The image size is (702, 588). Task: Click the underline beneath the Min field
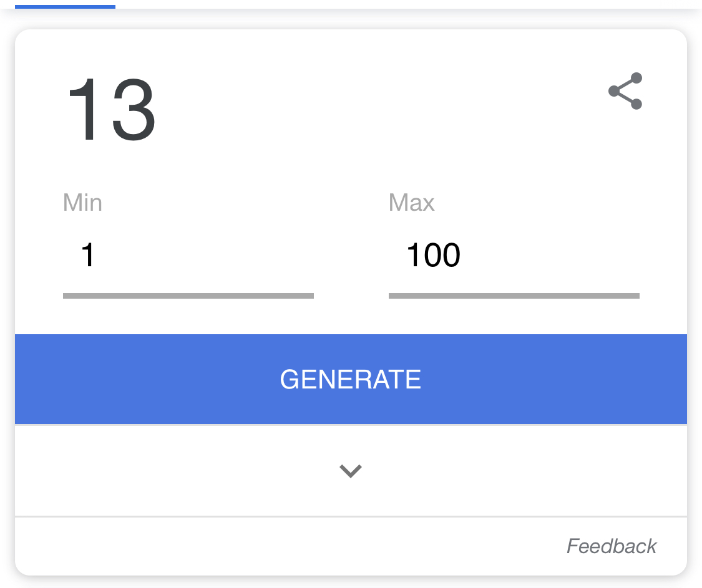pyautogui.click(x=188, y=296)
